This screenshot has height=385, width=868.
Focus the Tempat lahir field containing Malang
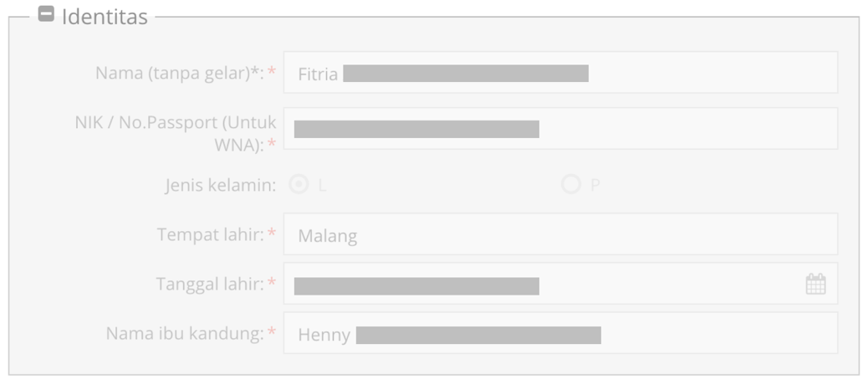click(x=560, y=234)
